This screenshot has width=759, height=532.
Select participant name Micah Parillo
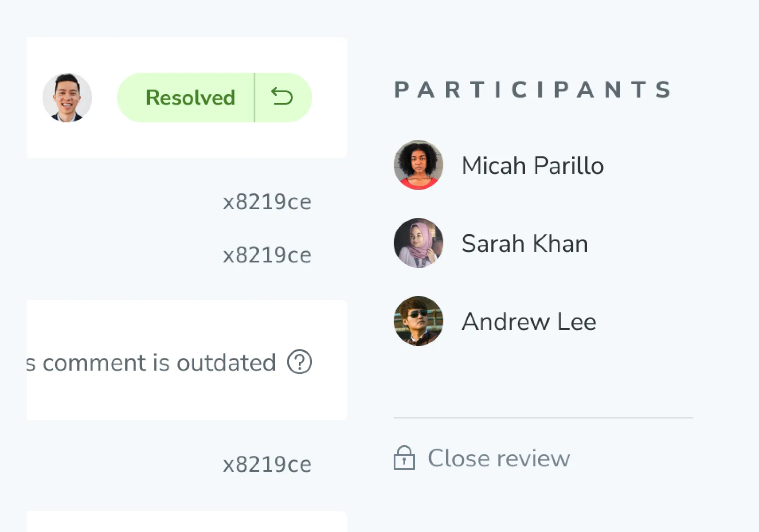pyautogui.click(x=532, y=165)
